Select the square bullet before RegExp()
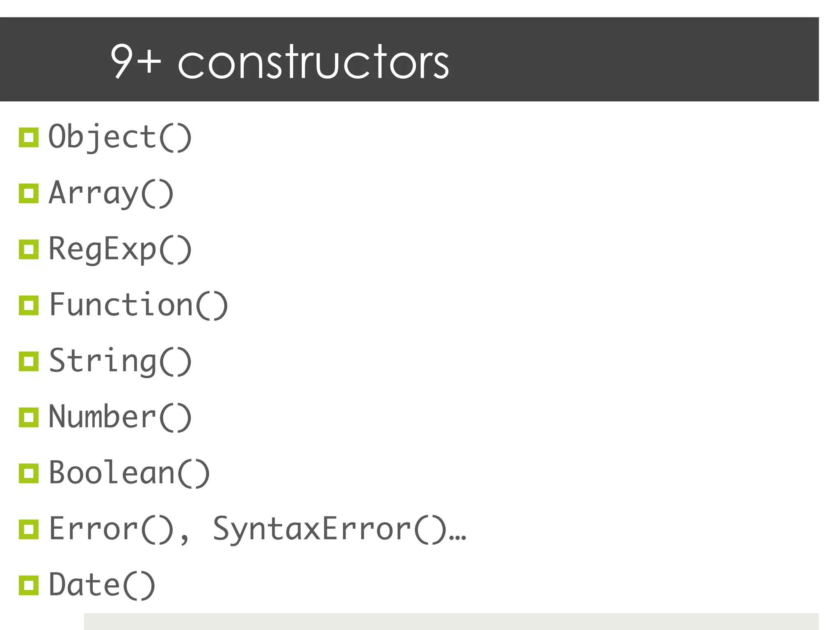 tap(29, 249)
